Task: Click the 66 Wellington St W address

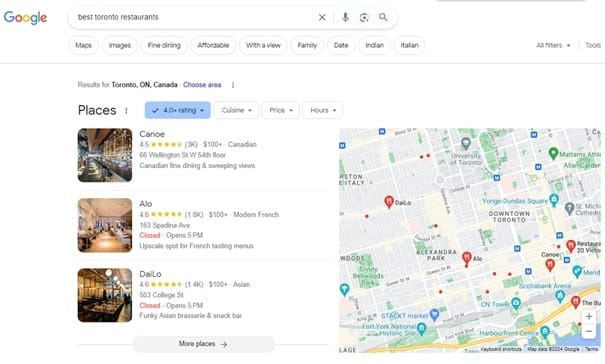Action: pos(183,155)
